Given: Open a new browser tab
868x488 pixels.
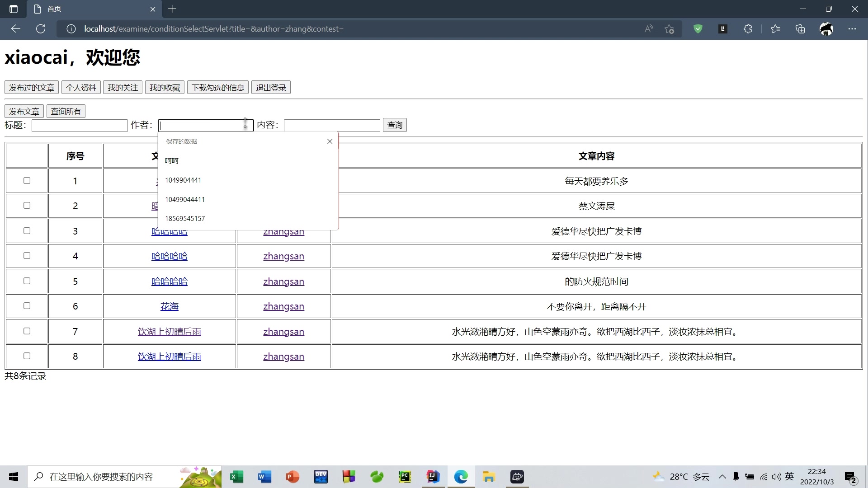Looking at the screenshot, I should (x=172, y=9).
